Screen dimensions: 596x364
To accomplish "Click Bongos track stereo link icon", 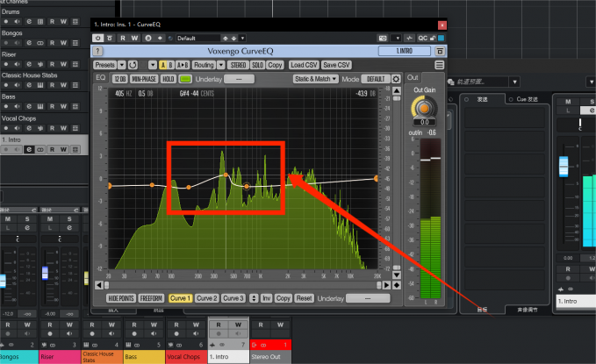I will (39, 43).
